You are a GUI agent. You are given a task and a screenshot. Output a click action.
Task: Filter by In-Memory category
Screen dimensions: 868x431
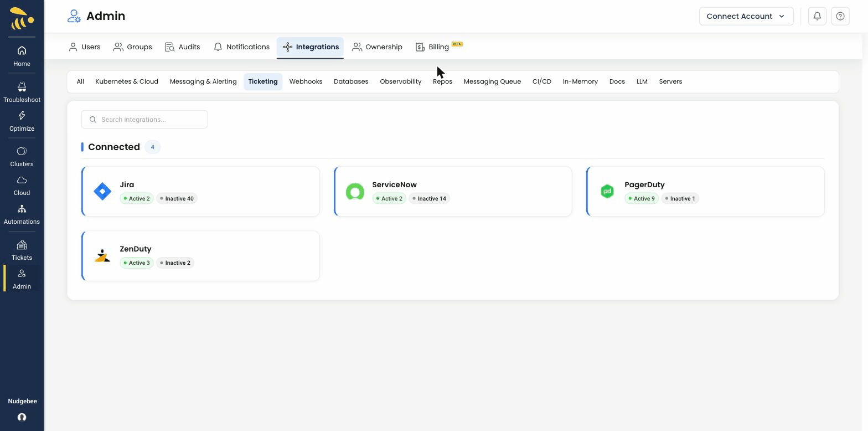pos(580,81)
